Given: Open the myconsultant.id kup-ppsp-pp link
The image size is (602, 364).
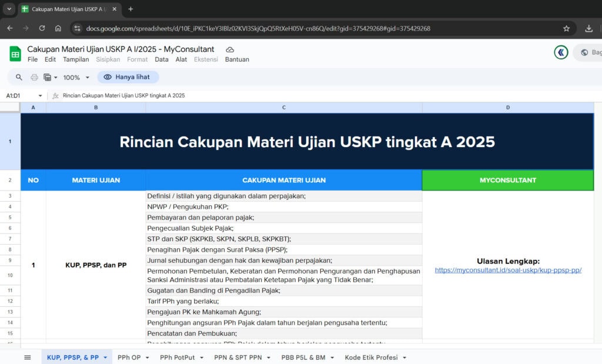Looking at the screenshot, I should (x=508, y=270).
